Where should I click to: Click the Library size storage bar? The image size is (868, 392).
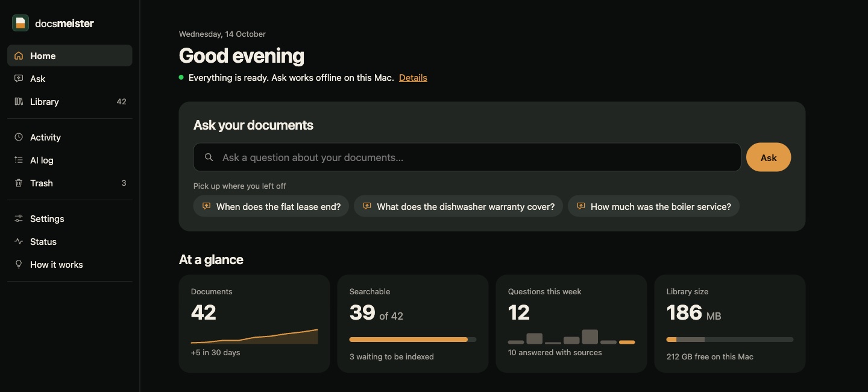[x=730, y=340]
